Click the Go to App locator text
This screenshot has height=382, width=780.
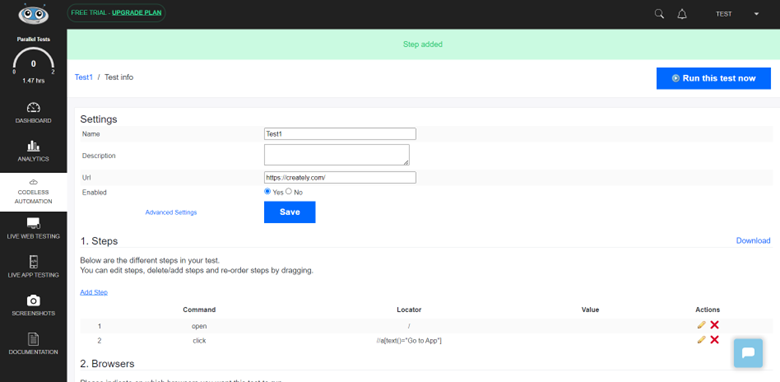[409, 341]
